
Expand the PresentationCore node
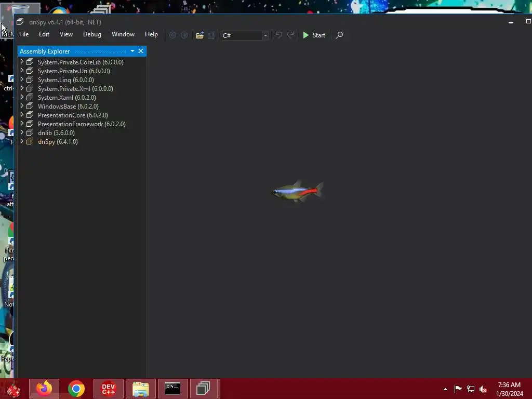coord(22,115)
